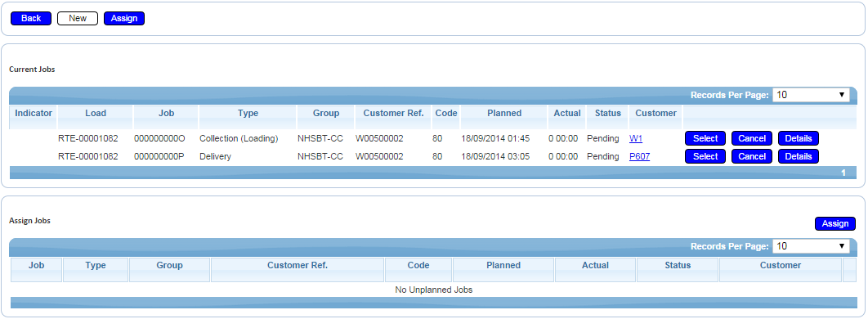Click Select for the Delivery job

tap(705, 156)
